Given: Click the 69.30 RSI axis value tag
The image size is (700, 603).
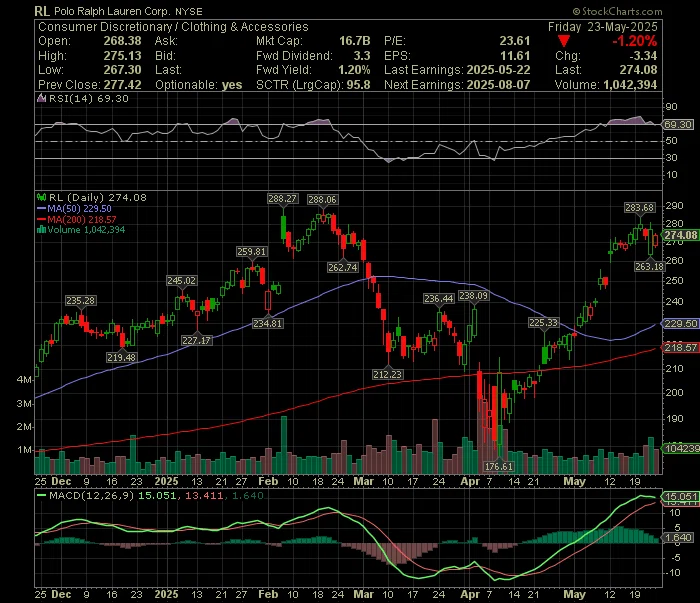Looking at the screenshot, I should (677, 125).
